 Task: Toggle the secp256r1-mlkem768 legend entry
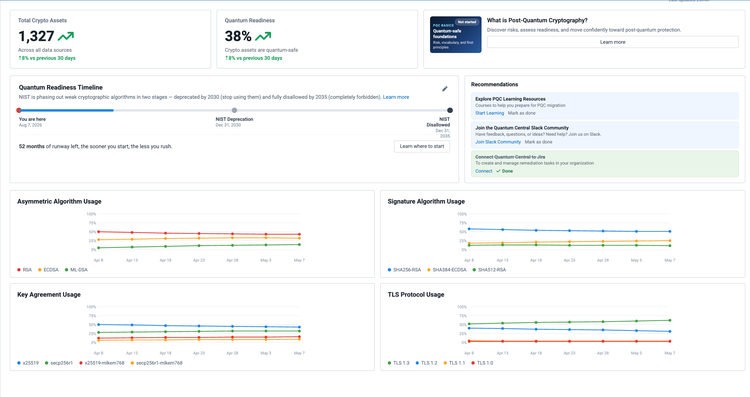[156, 363]
